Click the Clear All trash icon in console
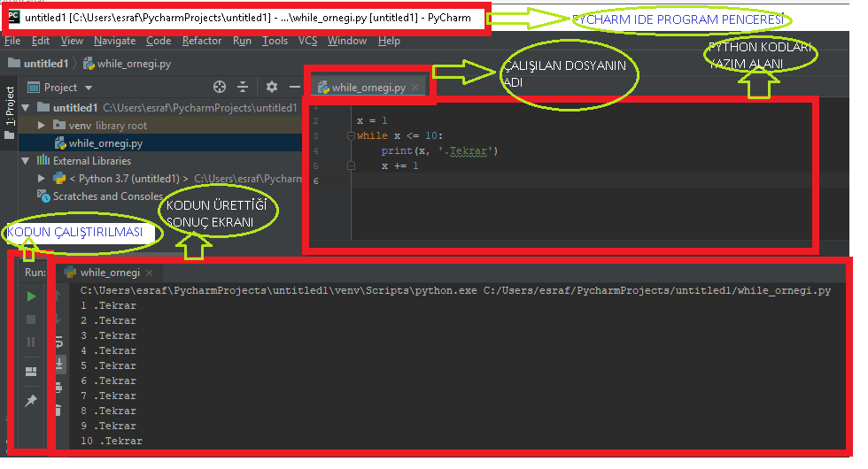Image resolution: width=868 pixels, height=469 pixels. click(58, 410)
